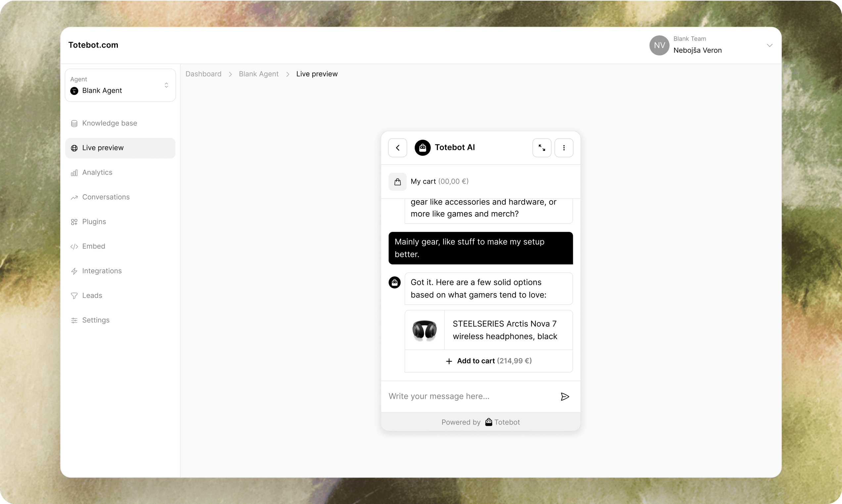Click the back arrow in chat header
The image size is (842, 504).
point(398,148)
